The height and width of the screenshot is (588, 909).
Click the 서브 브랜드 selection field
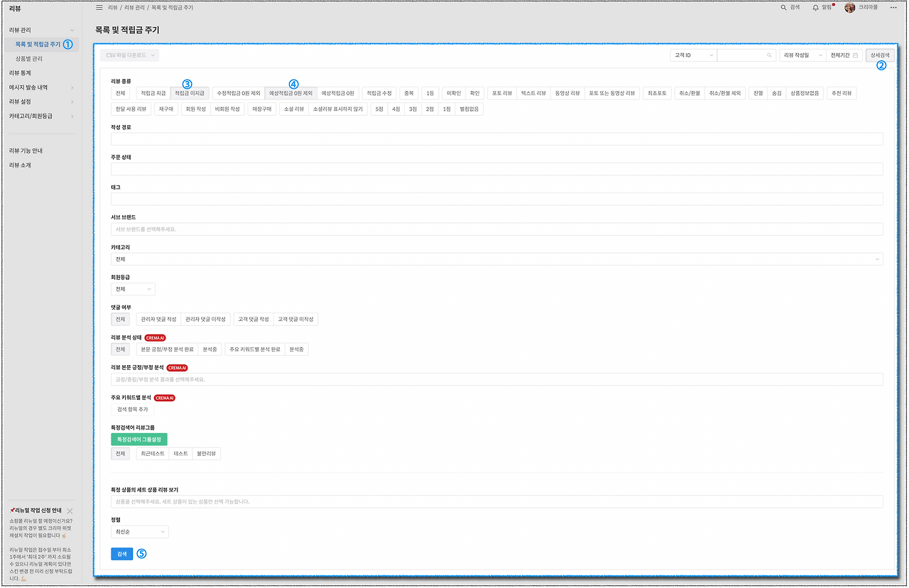tap(497, 229)
